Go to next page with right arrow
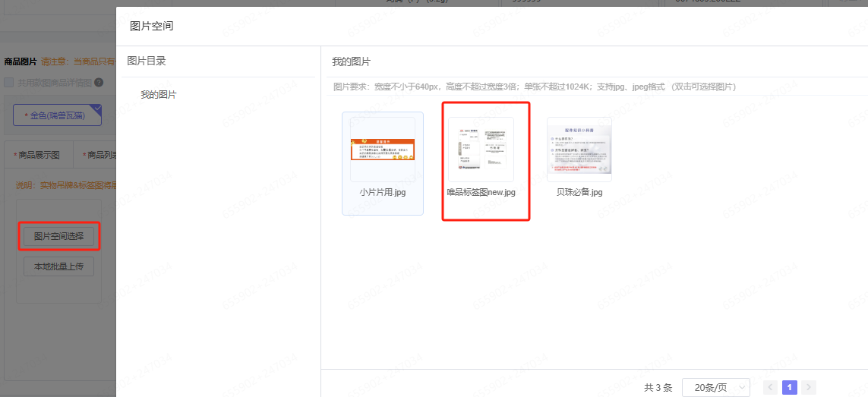The height and width of the screenshot is (397, 868). 809,387
